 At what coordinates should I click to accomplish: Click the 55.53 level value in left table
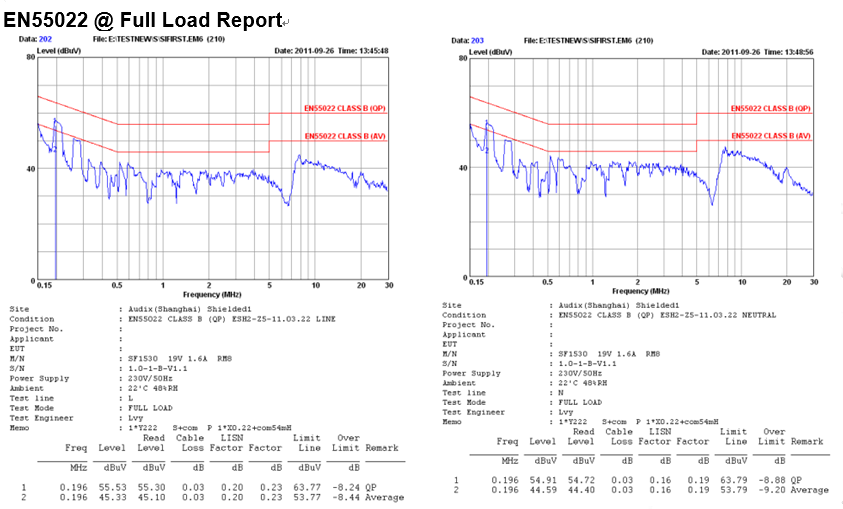[x=119, y=488]
